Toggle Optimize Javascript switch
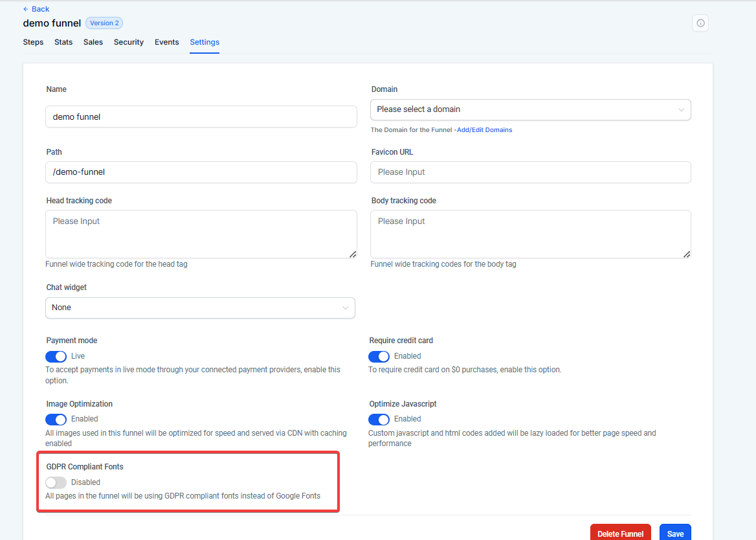The width and height of the screenshot is (756, 540). pos(379,419)
